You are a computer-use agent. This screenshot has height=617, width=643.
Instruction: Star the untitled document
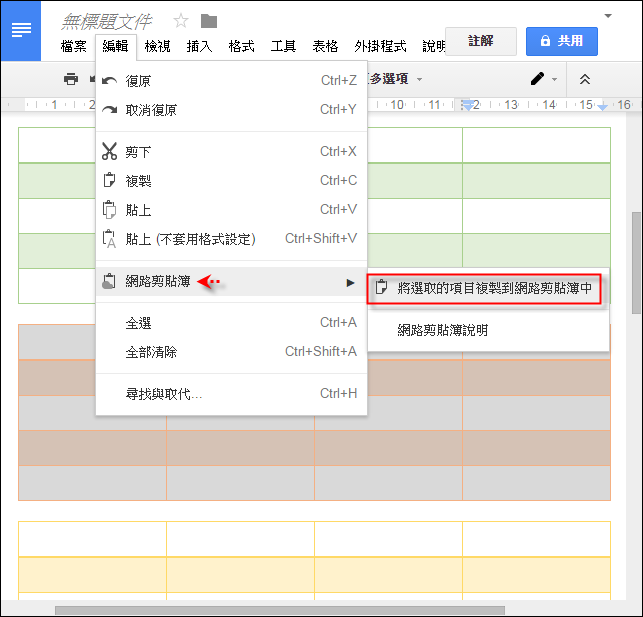(181, 21)
